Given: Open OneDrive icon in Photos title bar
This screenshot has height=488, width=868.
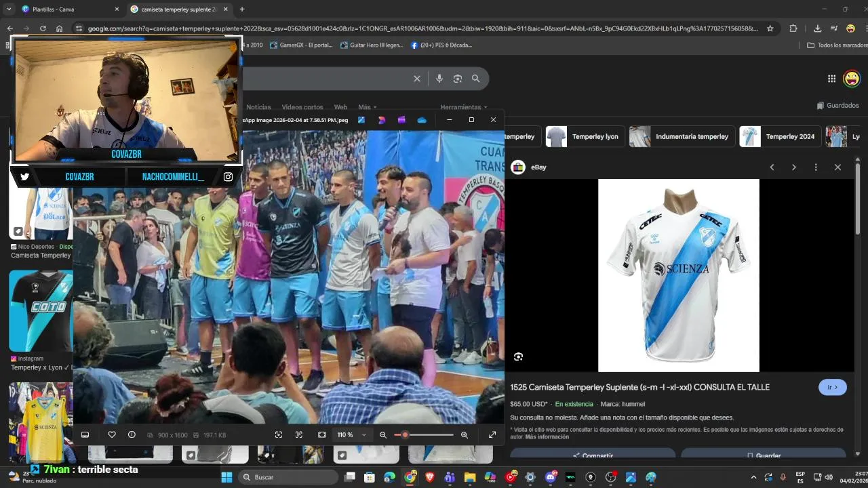Looking at the screenshot, I should pyautogui.click(x=422, y=120).
